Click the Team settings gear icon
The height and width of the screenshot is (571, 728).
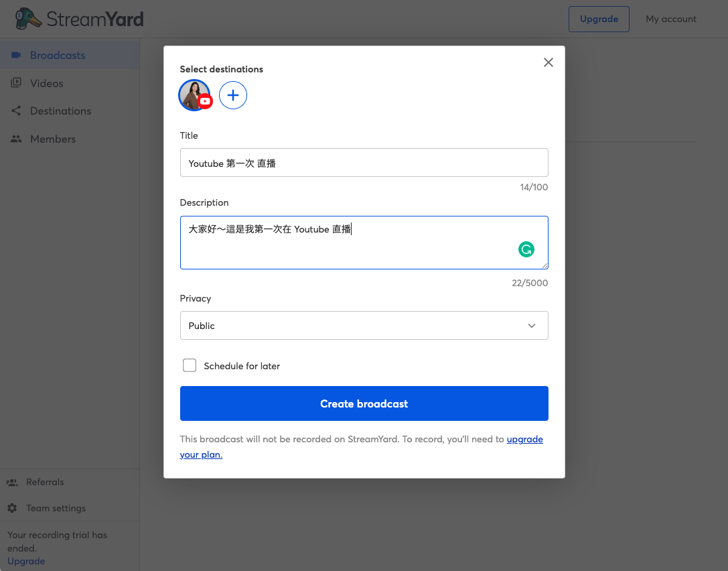[x=13, y=508]
